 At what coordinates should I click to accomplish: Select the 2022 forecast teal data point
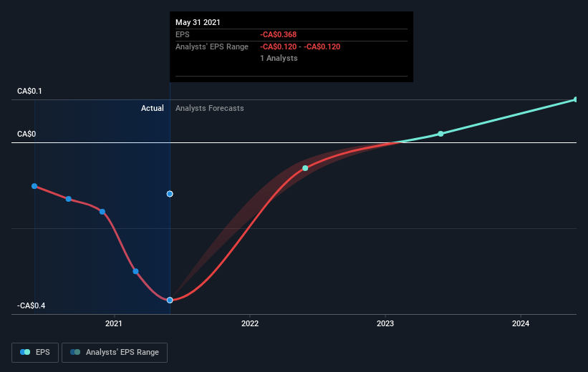click(305, 168)
